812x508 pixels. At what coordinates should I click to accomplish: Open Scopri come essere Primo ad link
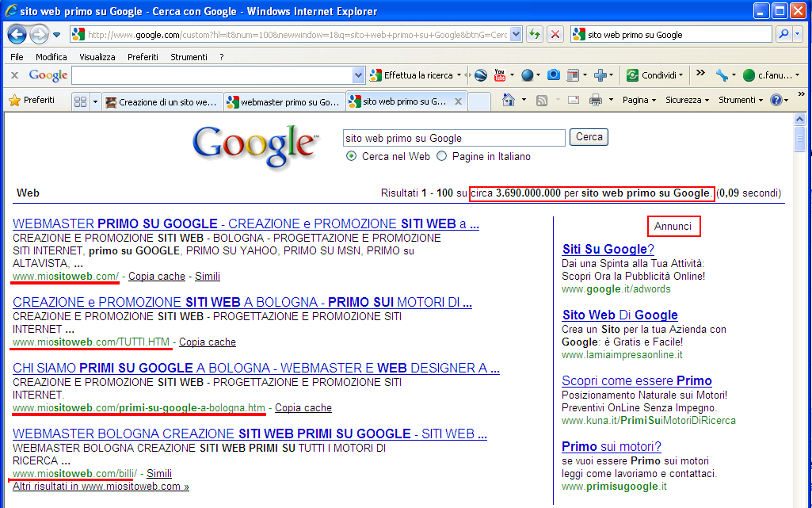tap(637, 380)
